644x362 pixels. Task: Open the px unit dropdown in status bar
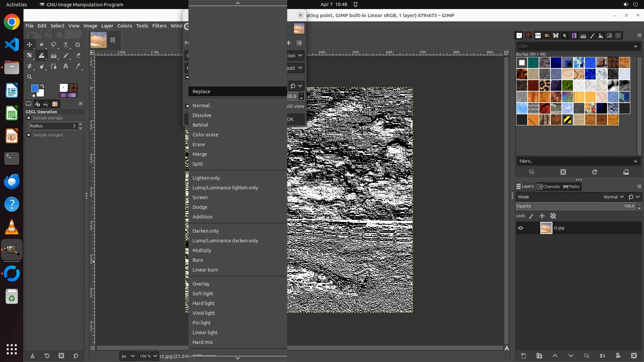pos(128,356)
